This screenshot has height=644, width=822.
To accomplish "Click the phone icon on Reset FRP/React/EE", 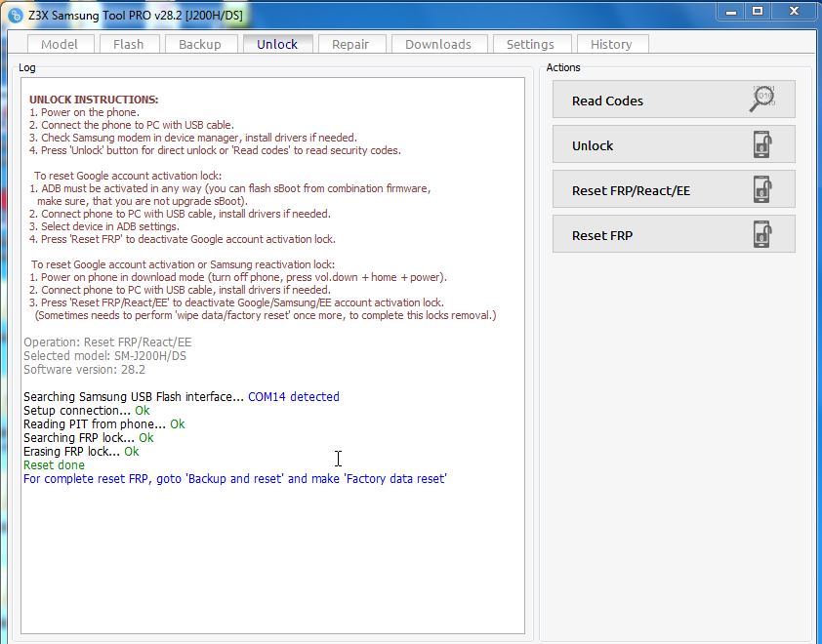I will (762, 189).
